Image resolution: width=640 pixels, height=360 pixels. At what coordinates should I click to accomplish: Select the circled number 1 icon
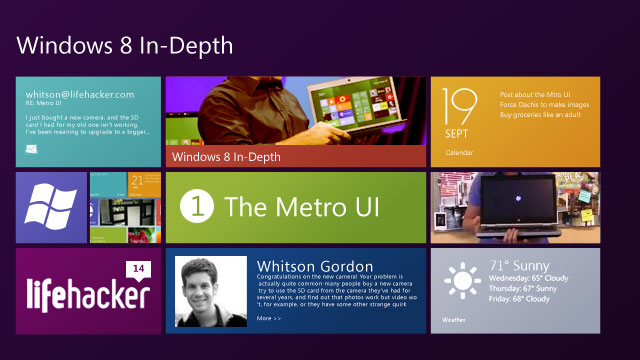point(197,206)
